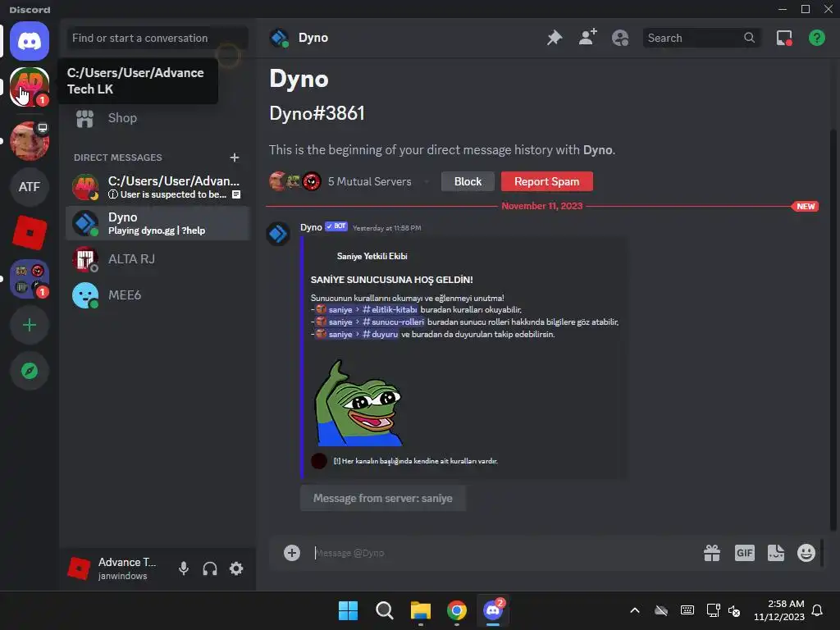
Task: Add friends to DM icon
Action: [x=587, y=38]
